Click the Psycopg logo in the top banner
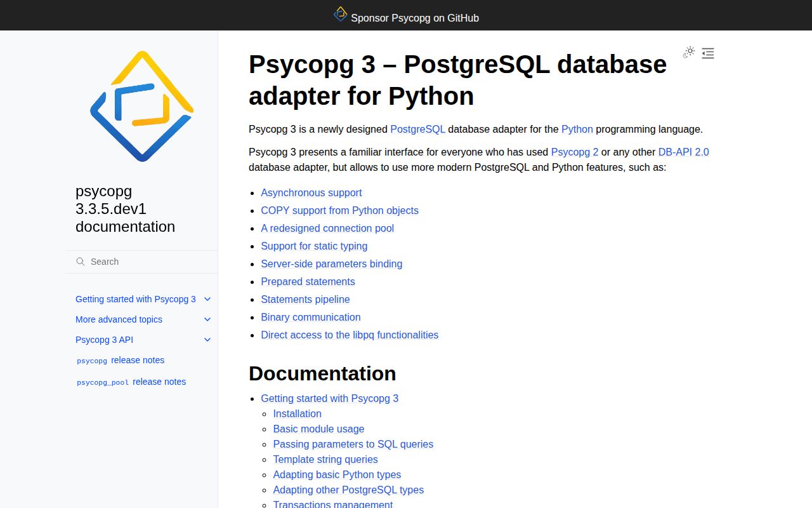812x508 pixels. (x=341, y=14)
